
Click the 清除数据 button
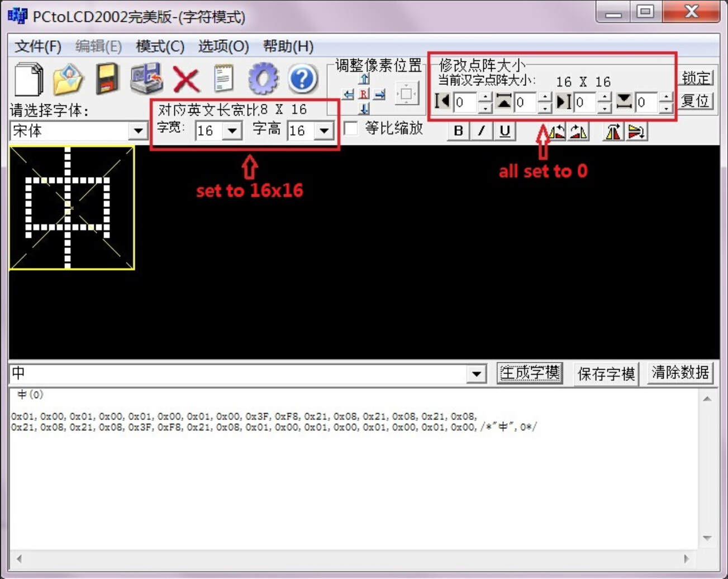click(x=680, y=373)
